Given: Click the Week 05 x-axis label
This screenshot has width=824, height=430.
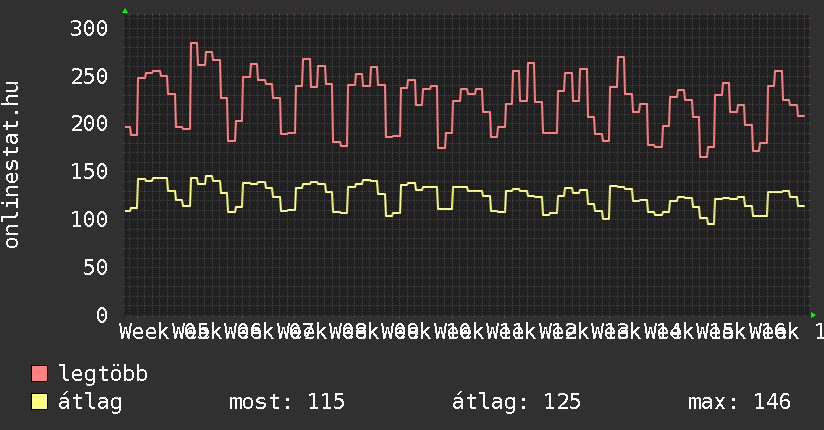Looking at the screenshot, I should pyautogui.click(x=164, y=331).
